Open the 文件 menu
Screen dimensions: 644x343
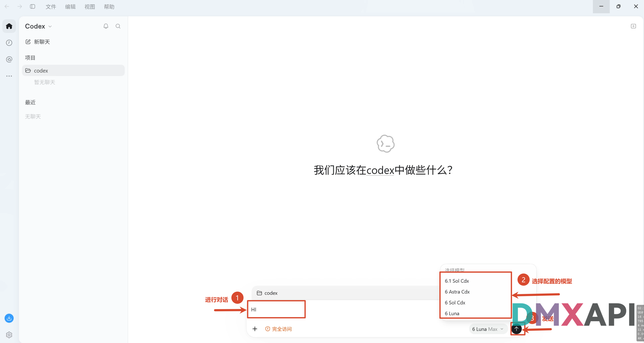(51, 7)
